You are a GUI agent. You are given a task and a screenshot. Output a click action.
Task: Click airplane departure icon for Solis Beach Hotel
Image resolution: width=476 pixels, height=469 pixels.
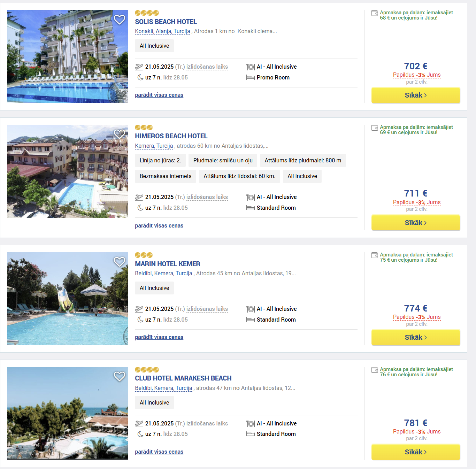[139, 67]
